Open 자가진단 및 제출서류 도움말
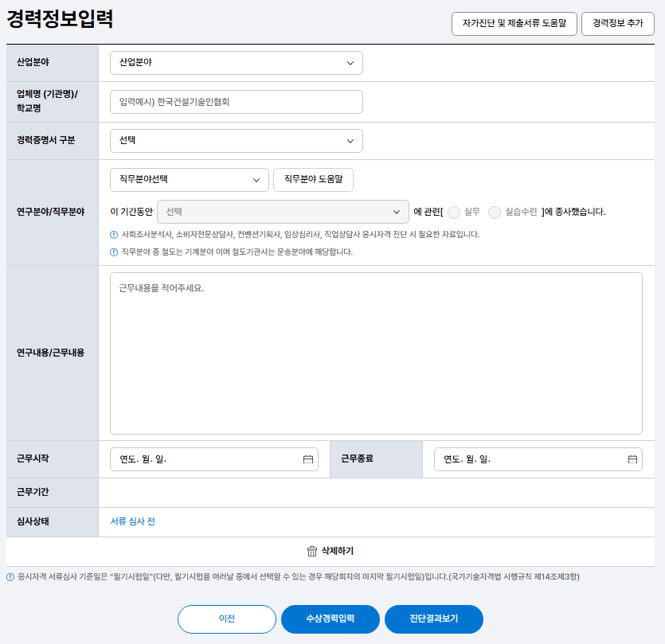665x644 pixels. point(514,24)
